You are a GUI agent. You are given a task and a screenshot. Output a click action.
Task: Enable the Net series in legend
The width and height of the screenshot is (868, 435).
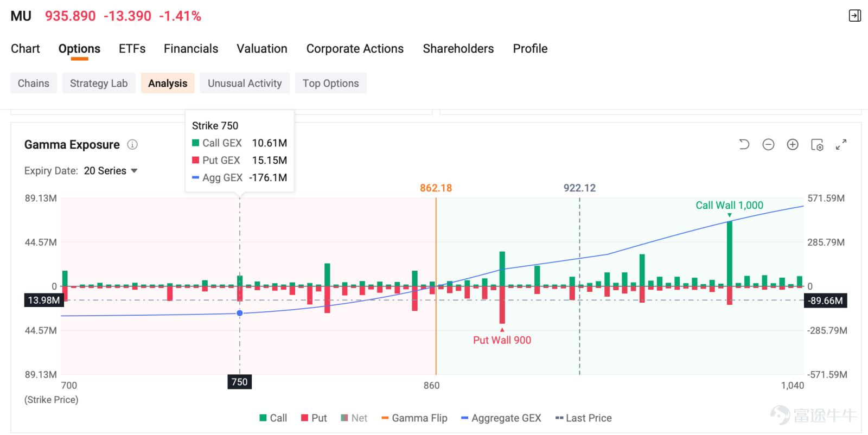click(354, 418)
